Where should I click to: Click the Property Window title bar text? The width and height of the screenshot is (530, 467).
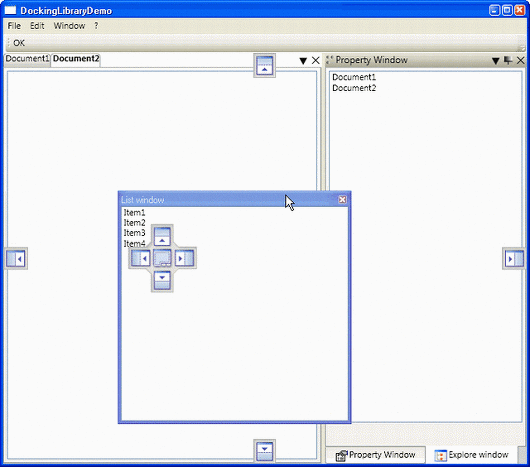tap(371, 60)
